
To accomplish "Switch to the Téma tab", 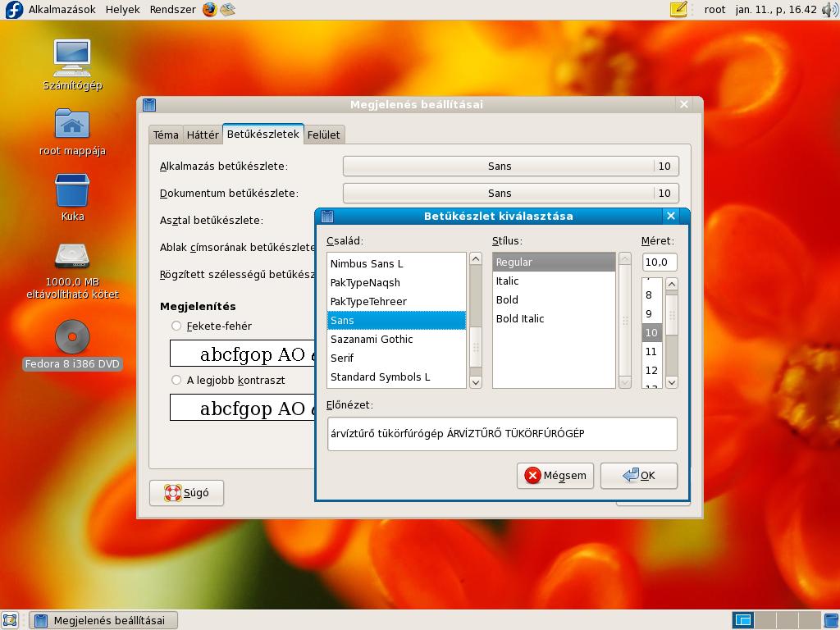I will click(166, 134).
